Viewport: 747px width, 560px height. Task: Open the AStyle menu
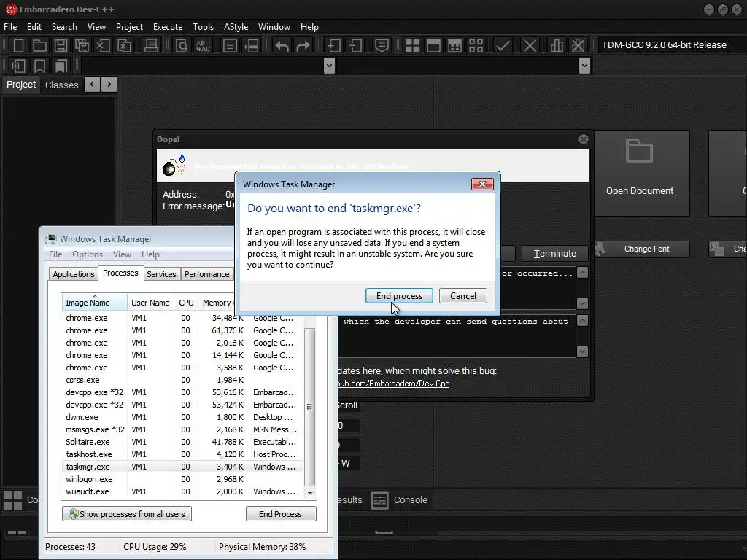pos(236,27)
